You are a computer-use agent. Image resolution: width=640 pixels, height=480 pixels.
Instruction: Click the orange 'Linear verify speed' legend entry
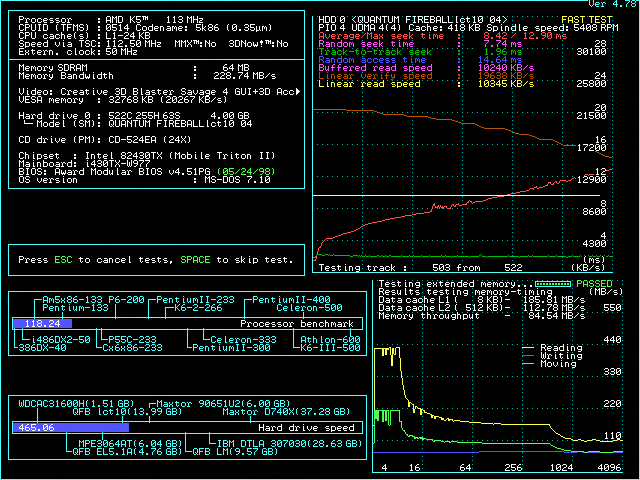(x=375, y=76)
